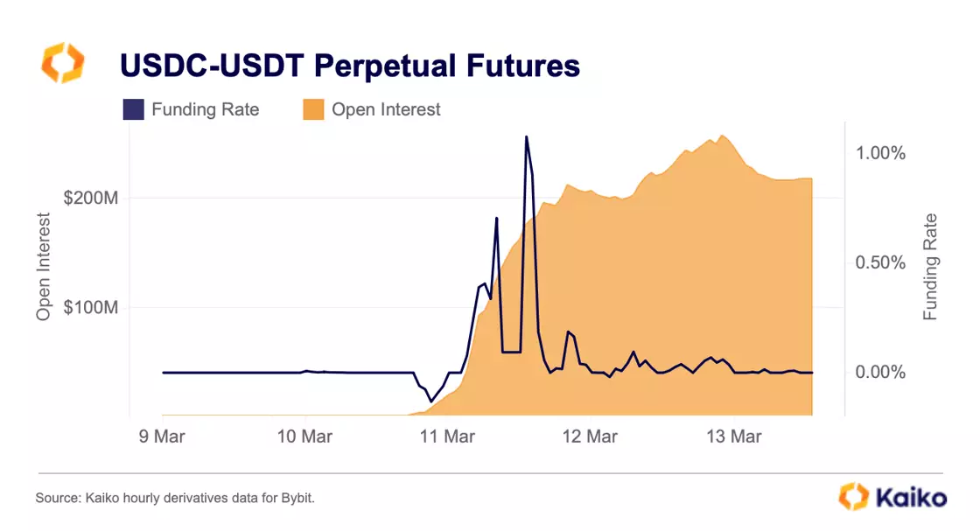The image size is (980, 531).
Task: Select the 10 Mar x-axis label
Action: (x=304, y=437)
